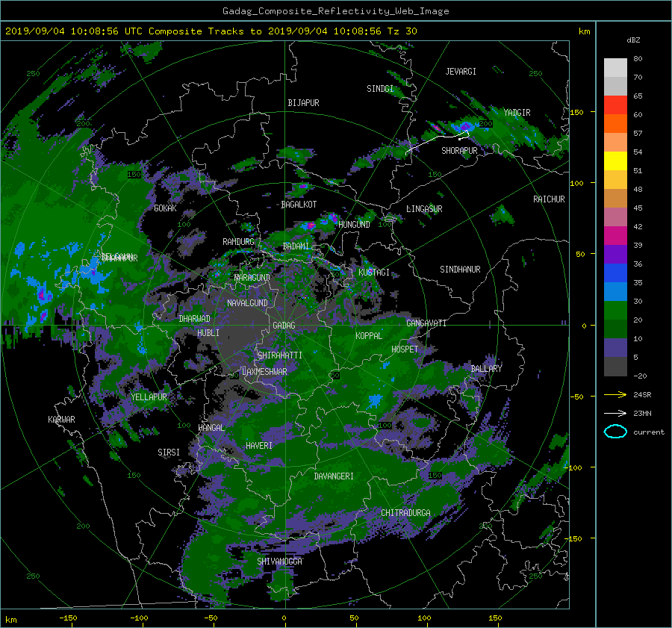Click the 'dBZ' legend heading
Viewport: 672px width, 628px height.
tap(633, 40)
